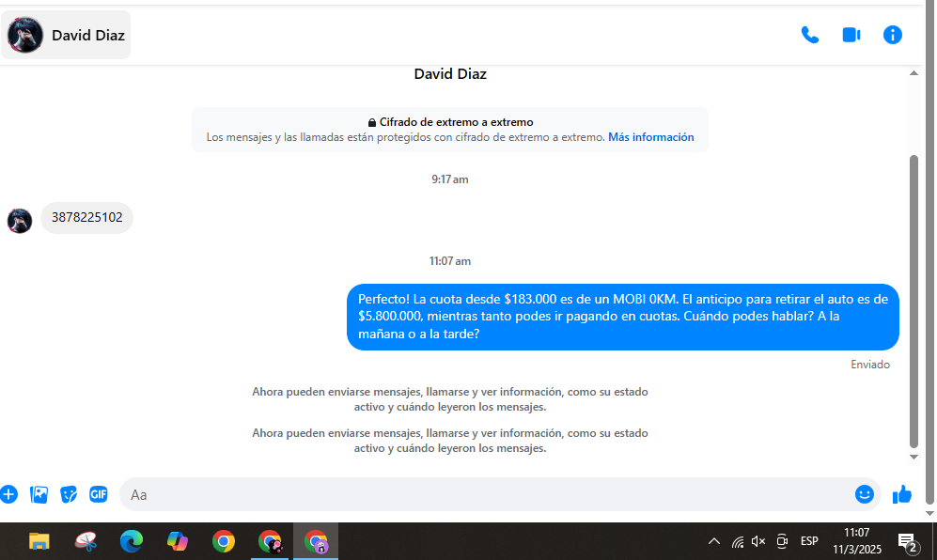The height and width of the screenshot is (560, 937).
Task: Send a thumbs-up like
Action: pos(902,494)
